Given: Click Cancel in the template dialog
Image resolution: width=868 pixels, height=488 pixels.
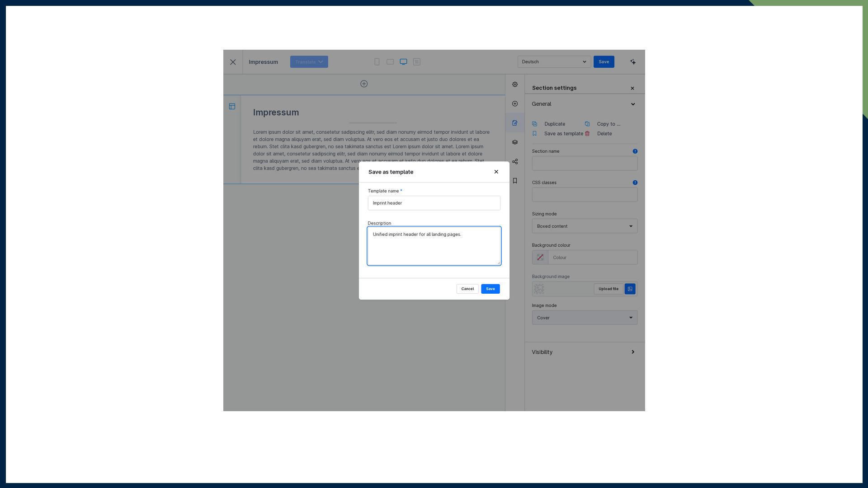Looking at the screenshot, I should 467,289.
